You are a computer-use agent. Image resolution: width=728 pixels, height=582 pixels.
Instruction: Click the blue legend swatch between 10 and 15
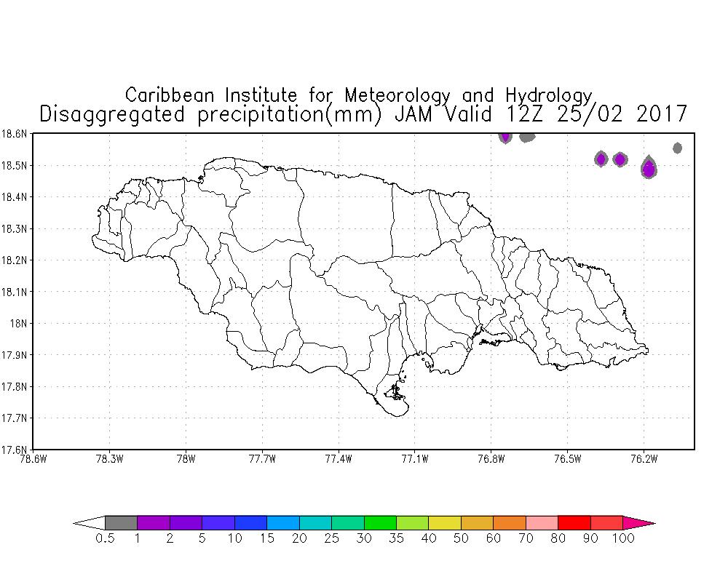point(250,522)
